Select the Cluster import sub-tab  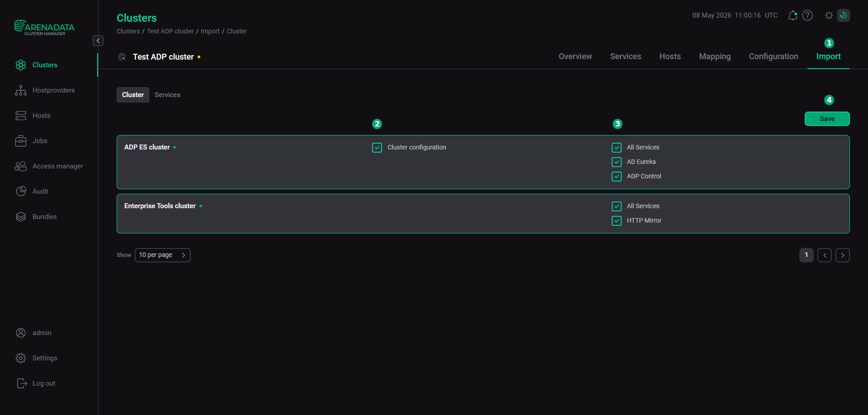(x=133, y=95)
